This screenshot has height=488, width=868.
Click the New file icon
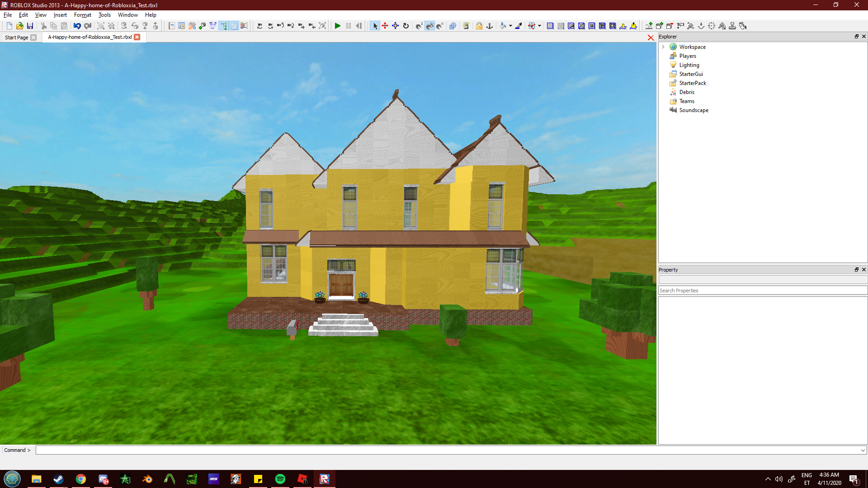coord(9,26)
